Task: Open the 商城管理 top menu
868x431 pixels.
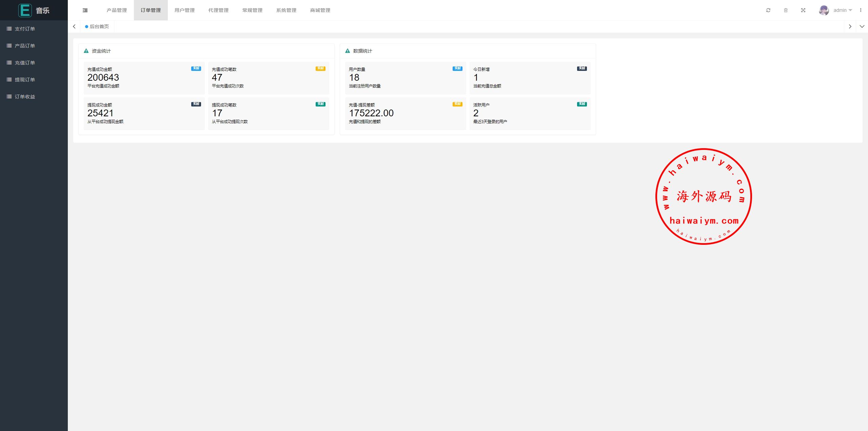Action: [x=320, y=10]
